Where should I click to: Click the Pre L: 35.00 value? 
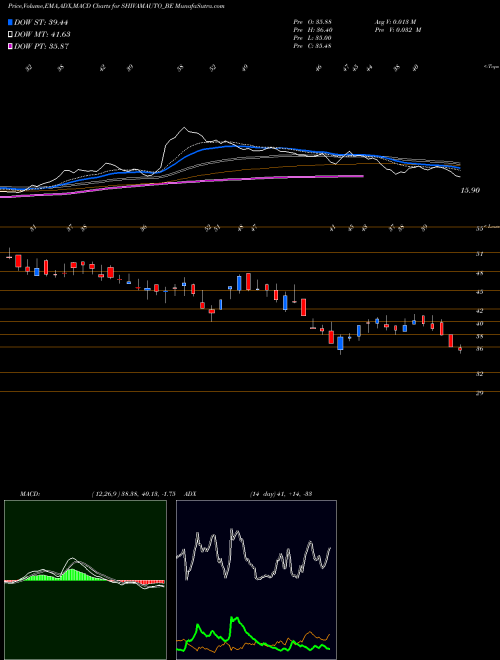(x=313, y=38)
